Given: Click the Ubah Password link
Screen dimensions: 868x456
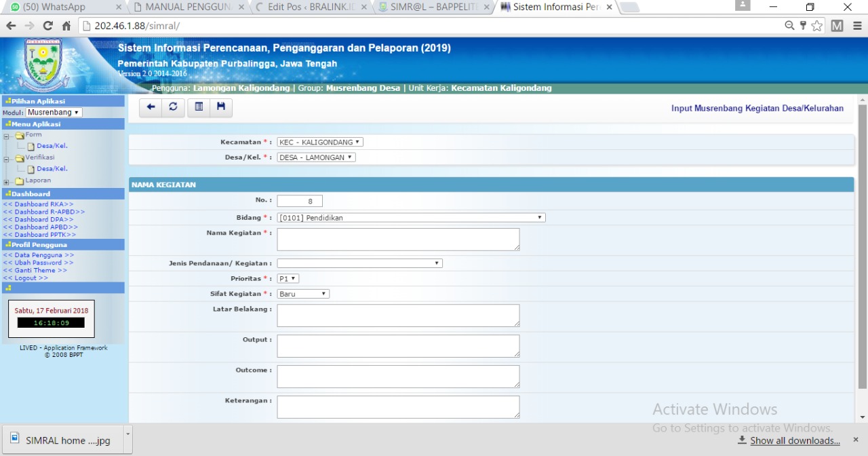Looking at the screenshot, I should 38,263.
